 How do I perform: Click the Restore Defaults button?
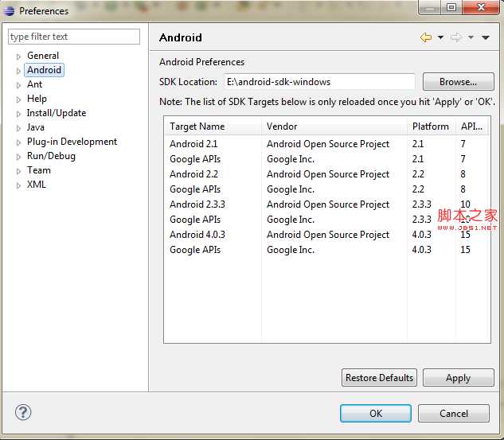pyautogui.click(x=379, y=378)
